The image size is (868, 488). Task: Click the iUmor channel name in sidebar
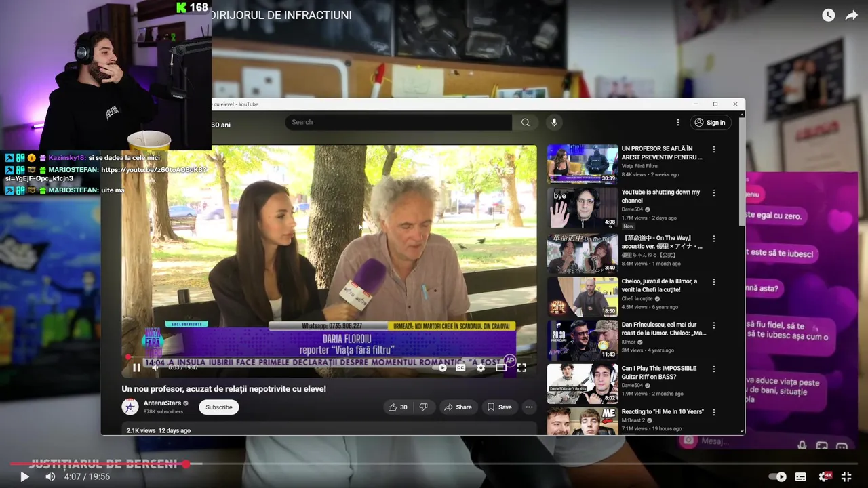tap(630, 342)
